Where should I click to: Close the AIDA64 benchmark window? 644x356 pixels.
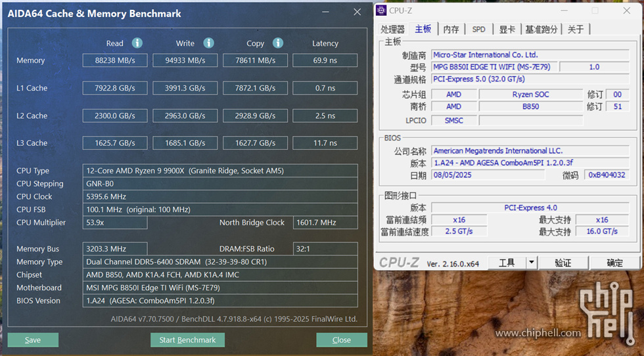click(x=357, y=12)
